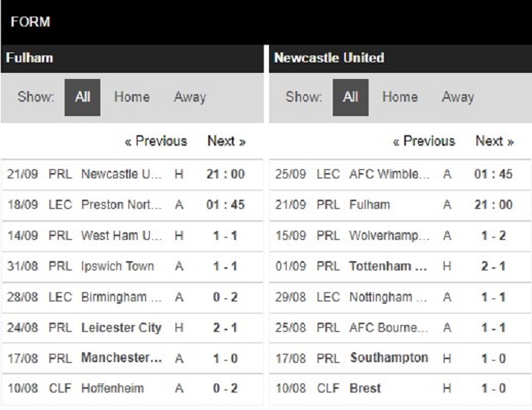The width and height of the screenshot is (532, 410).
Task: Select the All filter under Fulham
Action: [x=82, y=97]
